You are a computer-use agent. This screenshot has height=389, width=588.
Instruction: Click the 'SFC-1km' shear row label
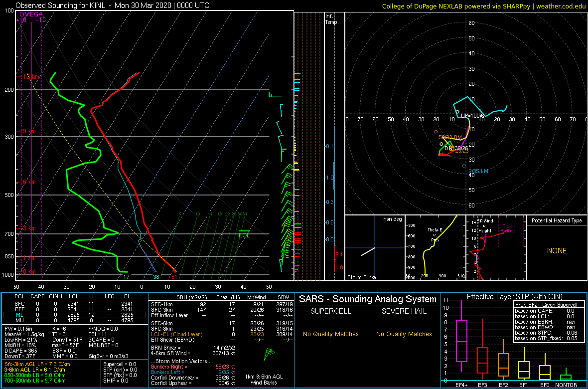click(160, 304)
